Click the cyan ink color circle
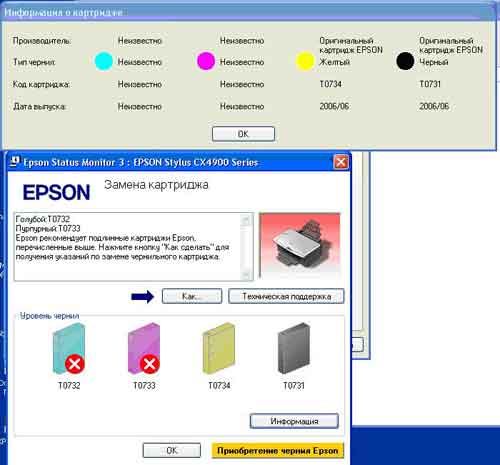Image resolution: width=500 pixels, height=465 pixels. (x=104, y=61)
